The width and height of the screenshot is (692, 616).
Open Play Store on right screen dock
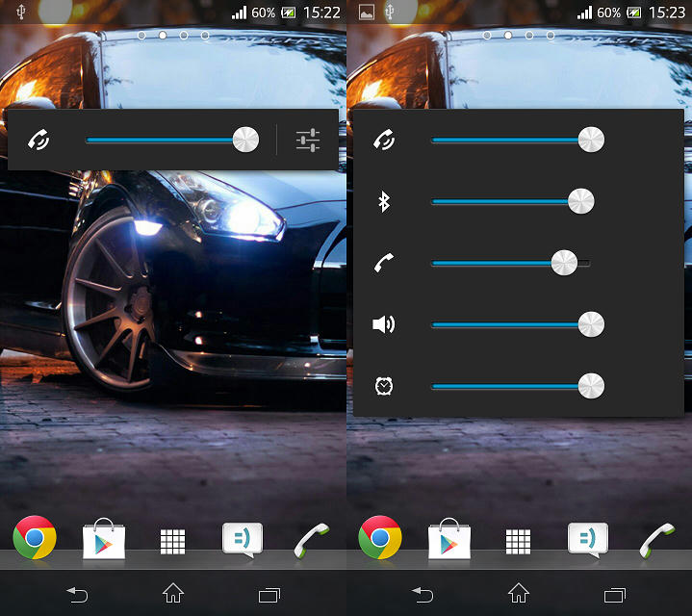pyautogui.click(x=449, y=539)
